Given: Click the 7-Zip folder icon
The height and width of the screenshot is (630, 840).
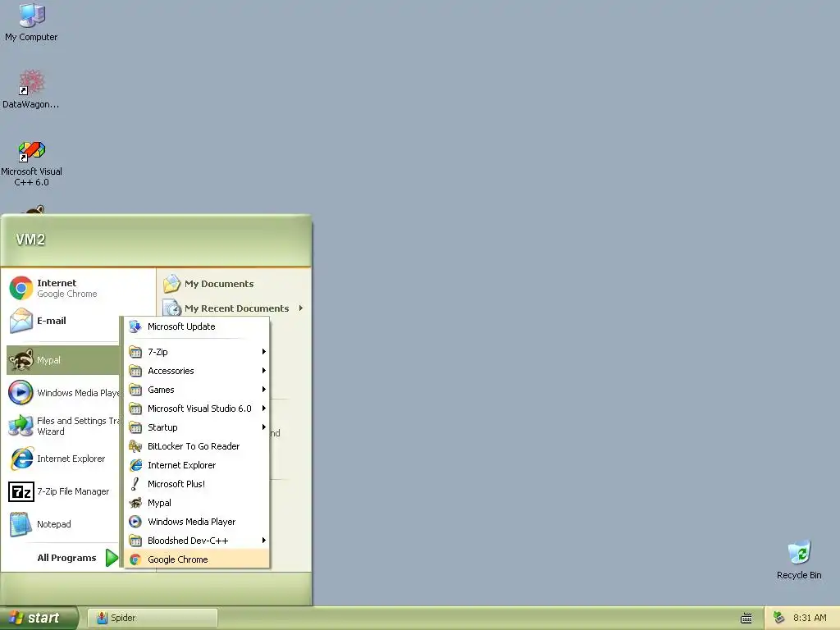Looking at the screenshot, I should [x=135, y=352].
